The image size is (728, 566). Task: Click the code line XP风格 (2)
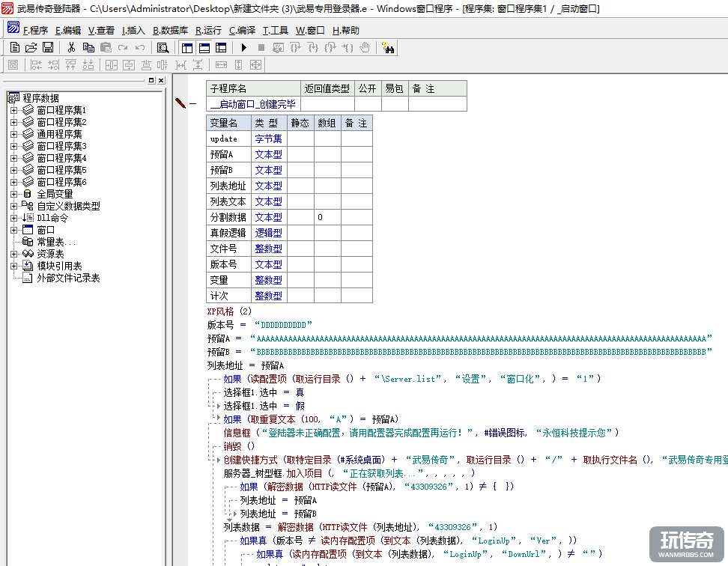229,311
